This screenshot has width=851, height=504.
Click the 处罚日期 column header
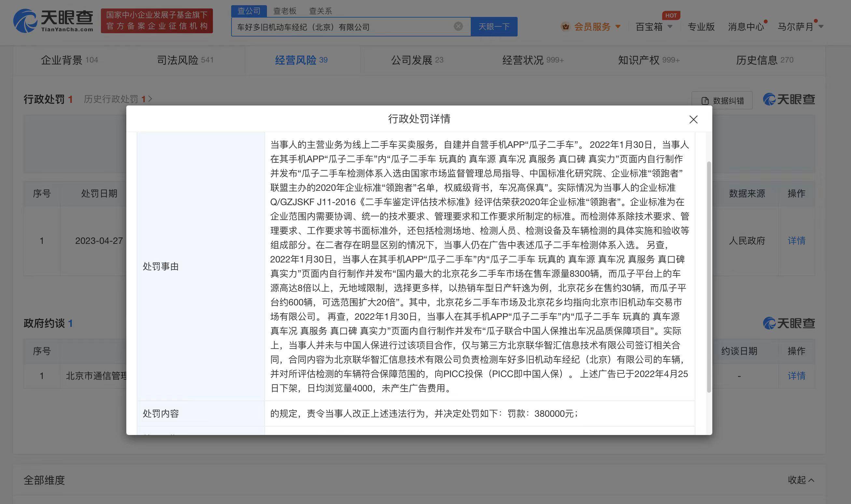coord(99,194)
